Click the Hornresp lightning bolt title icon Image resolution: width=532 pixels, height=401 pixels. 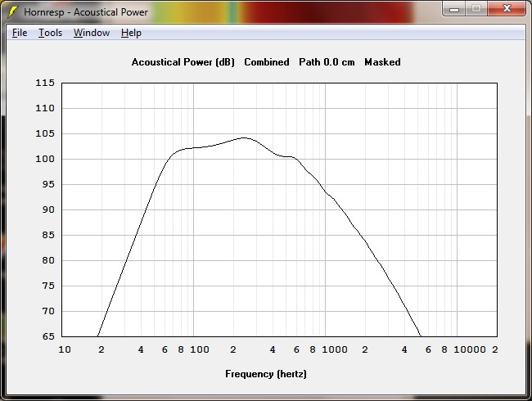(12, 11)
